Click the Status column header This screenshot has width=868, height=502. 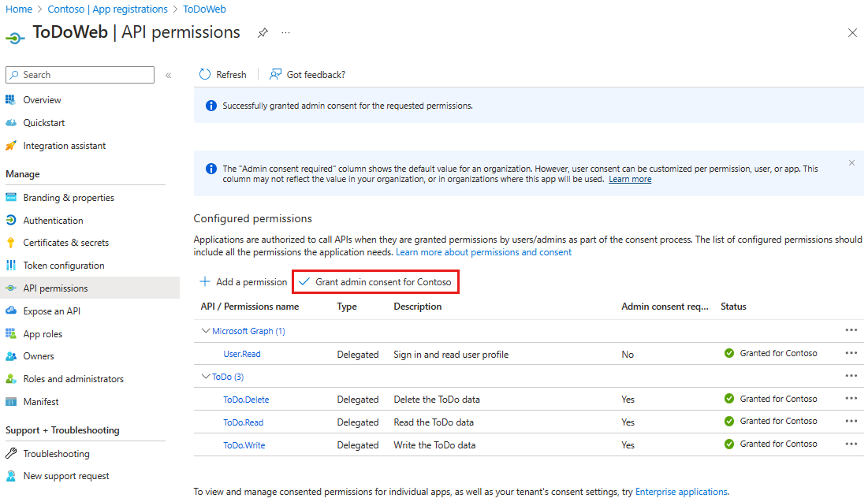click(733, 306)
